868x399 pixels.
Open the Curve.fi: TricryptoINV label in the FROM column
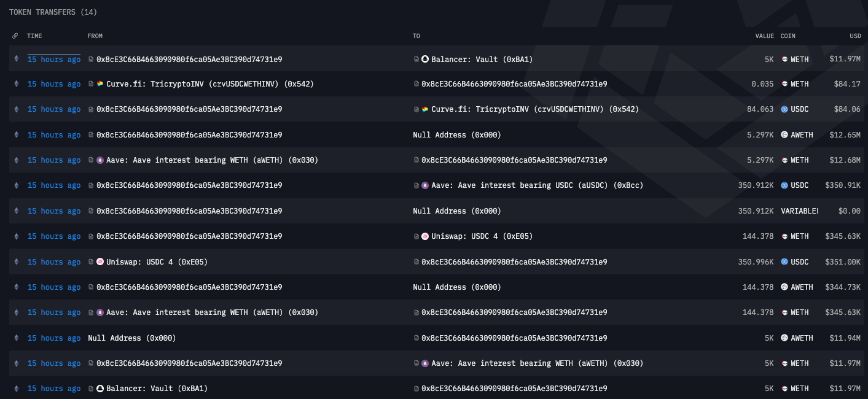210,84
